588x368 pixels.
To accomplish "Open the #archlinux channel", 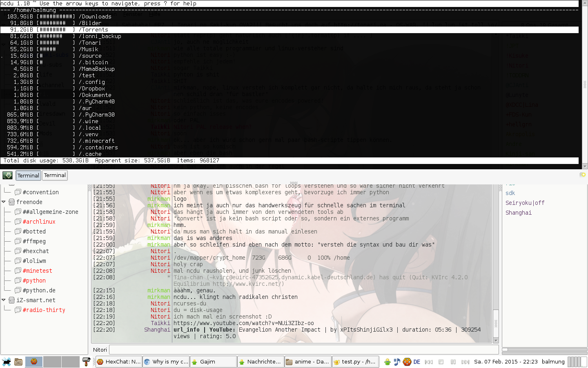I will point(39,222).
